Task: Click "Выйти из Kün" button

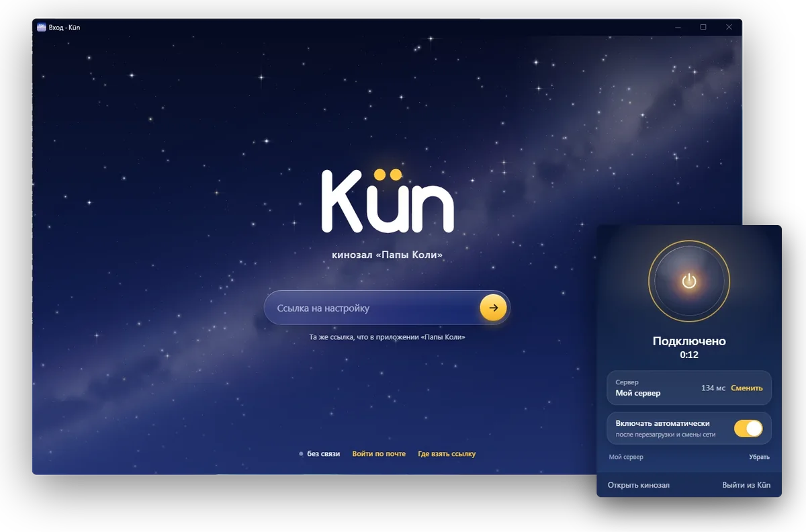Action: pos(746,485)
